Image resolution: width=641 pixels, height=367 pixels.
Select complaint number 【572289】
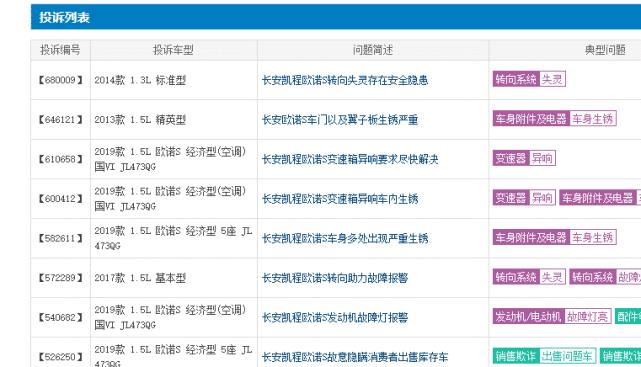tap(61, 278)
